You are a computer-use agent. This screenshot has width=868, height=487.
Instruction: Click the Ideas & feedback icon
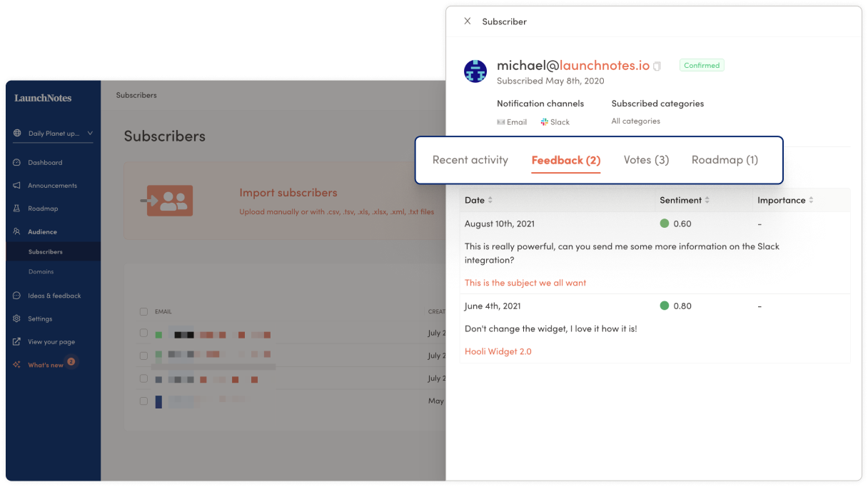point(17,296)
